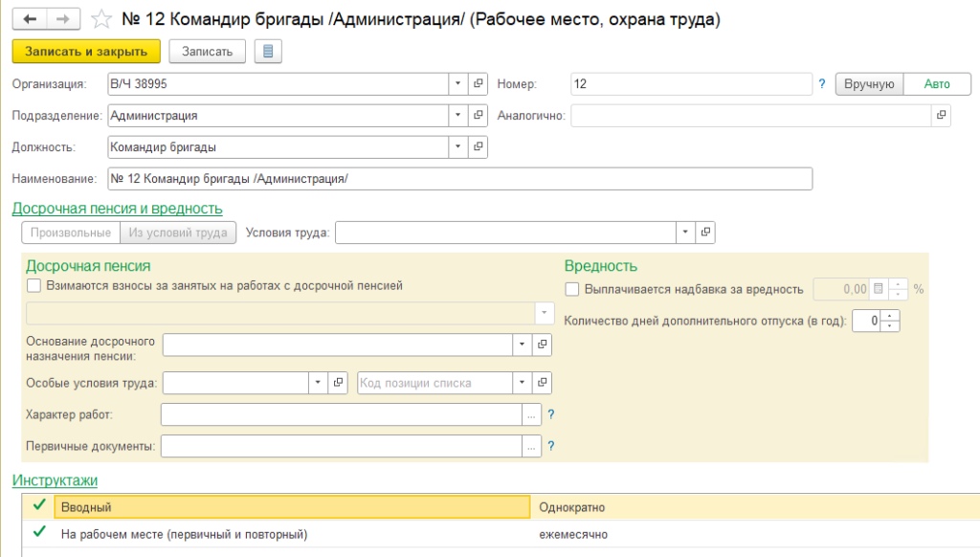Enable Взимаются взносы за занятых на работах checkbox

pos(33,286)
